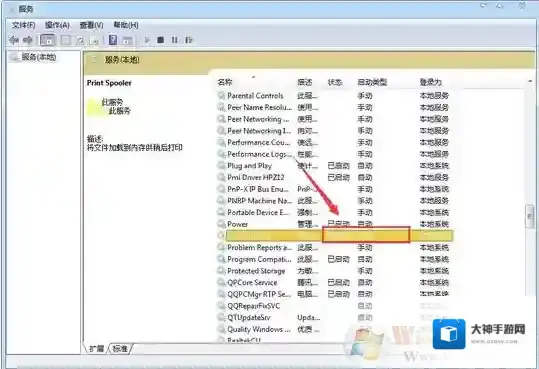Open the Help question-mark toolbar icon
The width and height of the screenshot is (539, 369).
(x=113, y=40)
